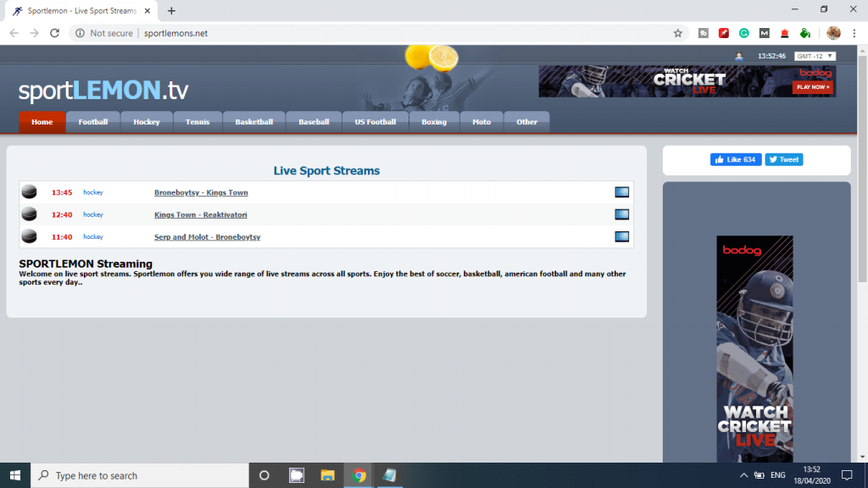Screen dimensions: 868x488
Task: Open the Other tab
Action: tap(527, 122)
